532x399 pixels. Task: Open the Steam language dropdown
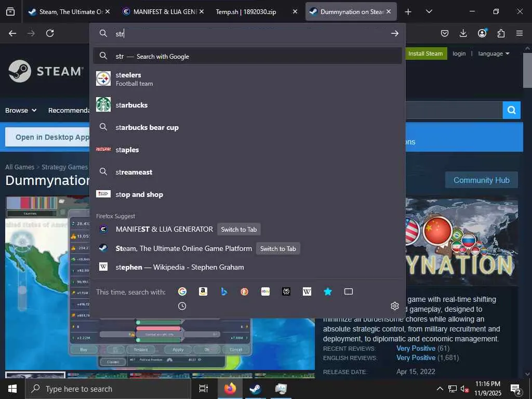click(x=494, y=54)
